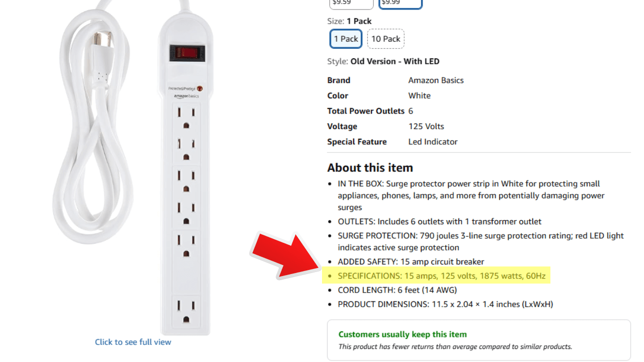Click the Amazon Basics brand name
644x362 pixels.
click(436, 80)
